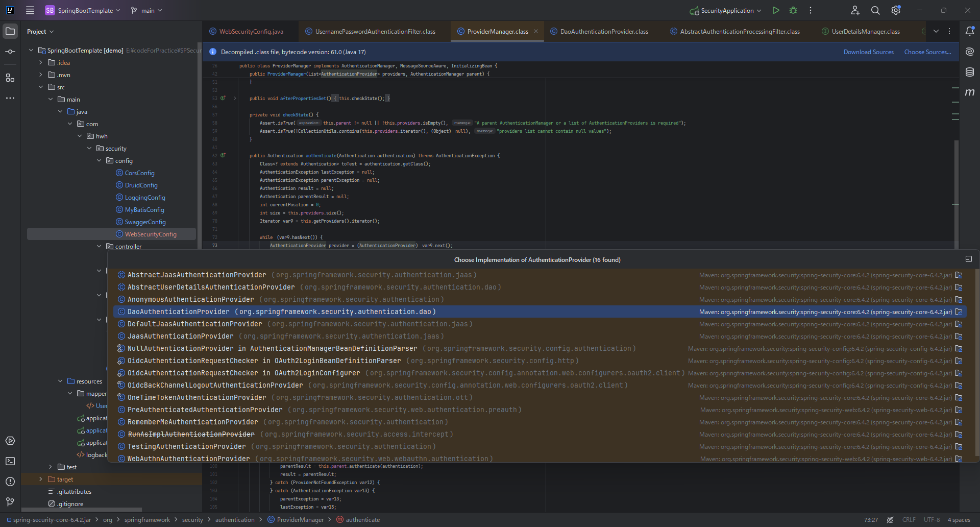Viewport: 980px width, 527px height.
Task: Expand the test folder
Action: tap(51, 467)
